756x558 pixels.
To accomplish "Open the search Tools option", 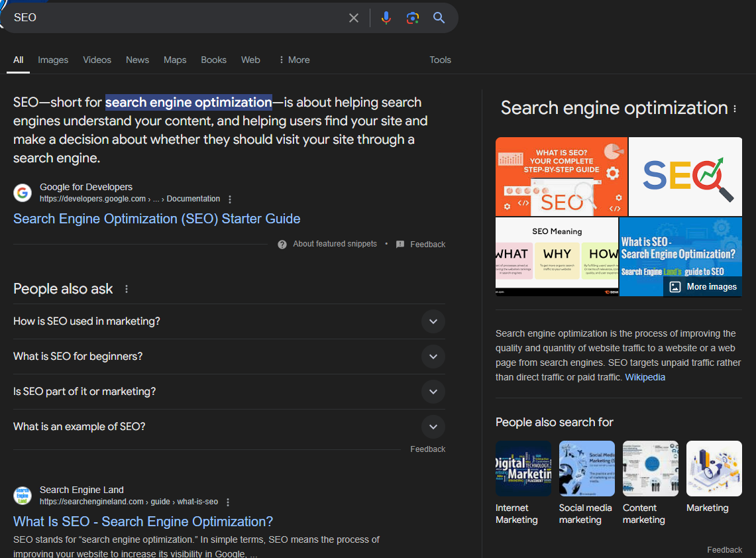I will tap(440, 60).
